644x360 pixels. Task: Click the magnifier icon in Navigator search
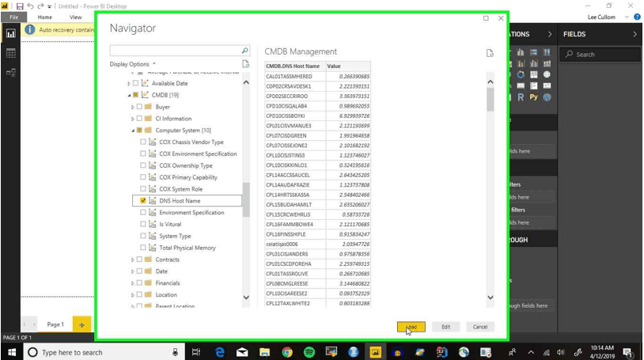[244, 51]
